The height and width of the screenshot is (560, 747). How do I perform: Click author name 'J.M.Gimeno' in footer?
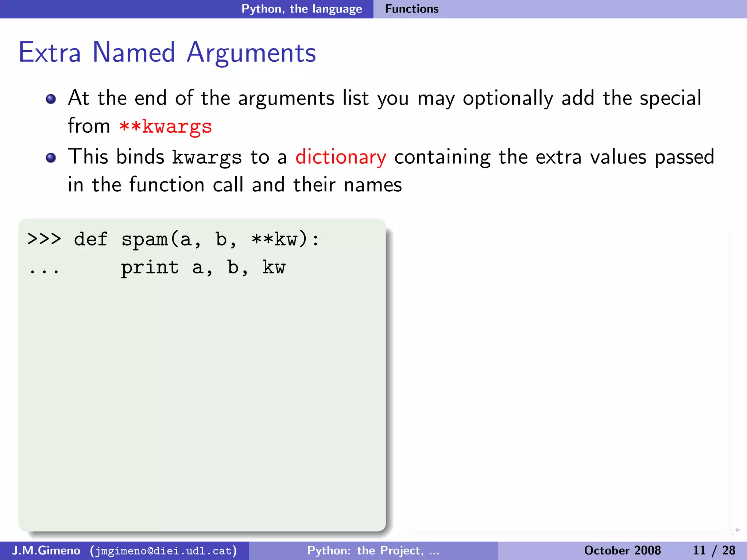(46, 551)
